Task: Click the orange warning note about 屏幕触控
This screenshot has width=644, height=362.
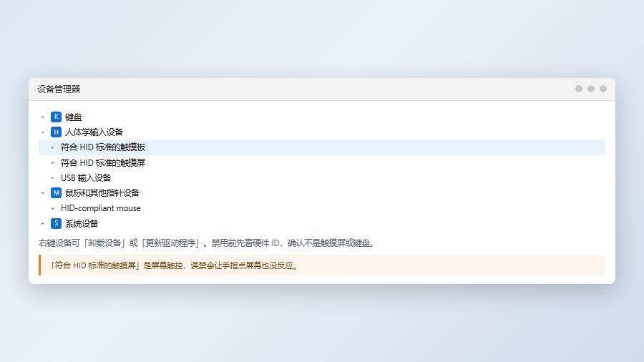Action: point(322,265)
